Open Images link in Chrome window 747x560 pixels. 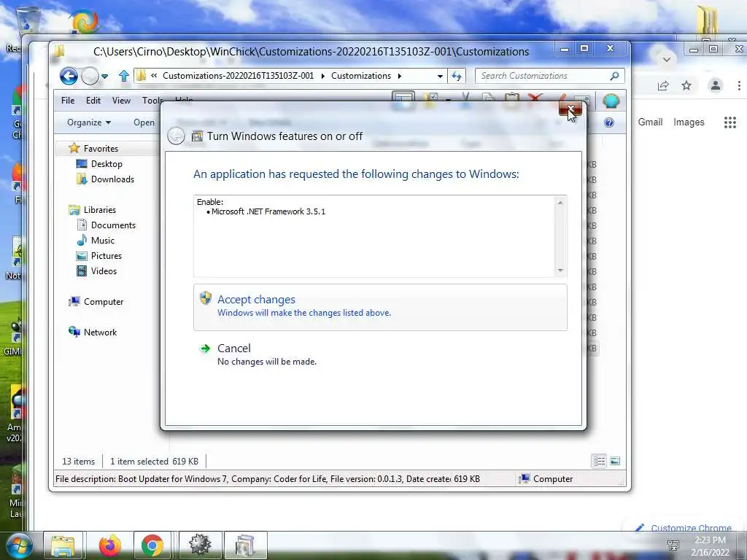click(689, 122)
